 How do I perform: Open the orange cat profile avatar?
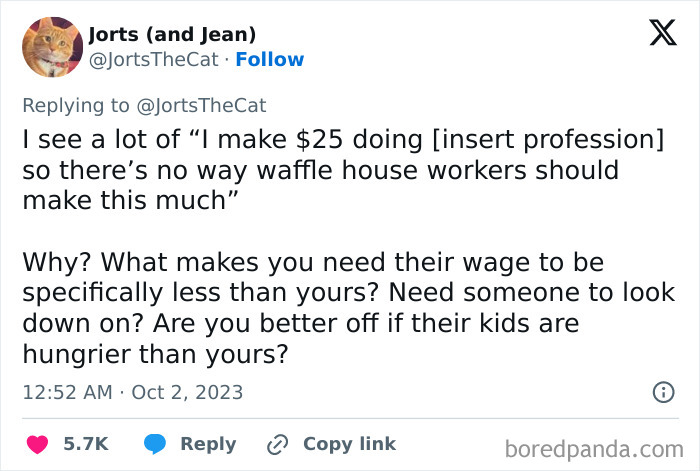[53, 47]
